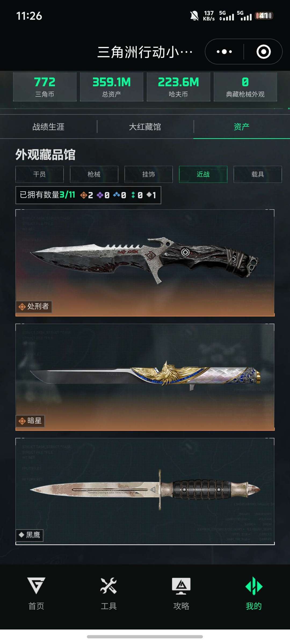Filter collection by 枪械
Viewport: 290px width, 644px height.
(94, 174)
